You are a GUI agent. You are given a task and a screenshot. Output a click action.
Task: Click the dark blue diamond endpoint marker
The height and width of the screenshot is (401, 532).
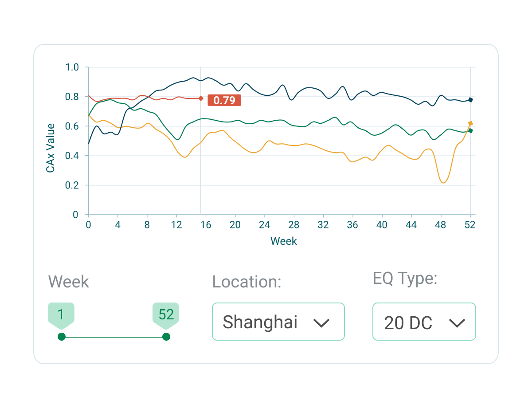click(x=471, y=100)
